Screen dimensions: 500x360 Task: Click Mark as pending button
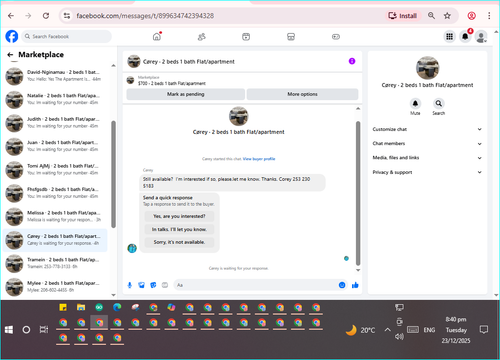186,94
